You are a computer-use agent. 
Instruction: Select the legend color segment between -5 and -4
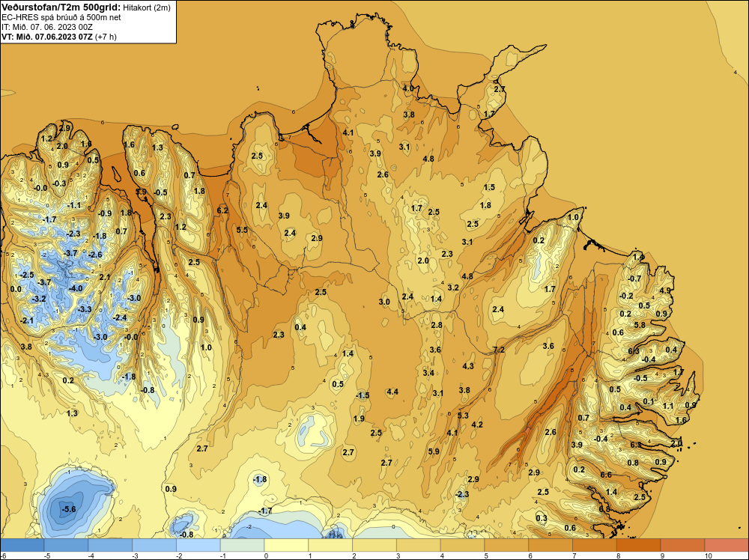click(x=66, y=545)
